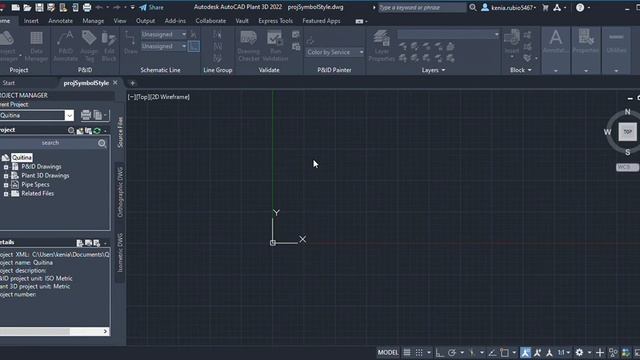Click the search magnifier in project search box
This screenshot has height=360, width=640.
click(x=102, y=143)
